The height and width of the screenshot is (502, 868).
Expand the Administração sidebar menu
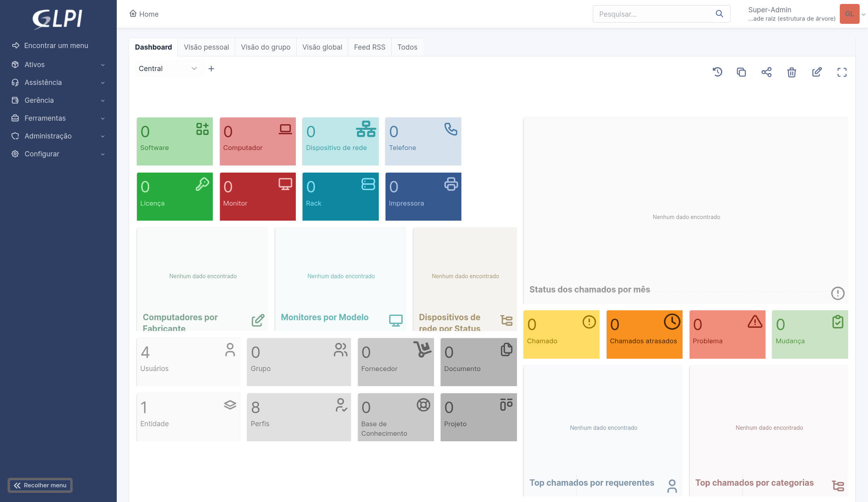pos(58,136)
